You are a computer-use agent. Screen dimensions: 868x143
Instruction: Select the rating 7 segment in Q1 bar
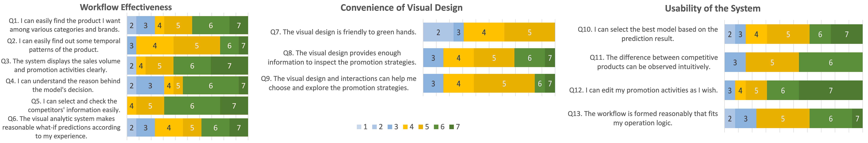[239, 25]
